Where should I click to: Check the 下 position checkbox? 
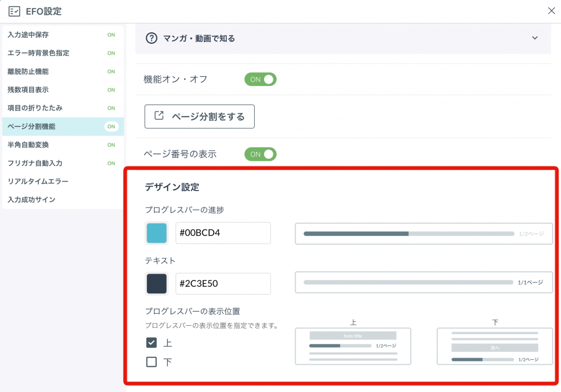point(152,361)
